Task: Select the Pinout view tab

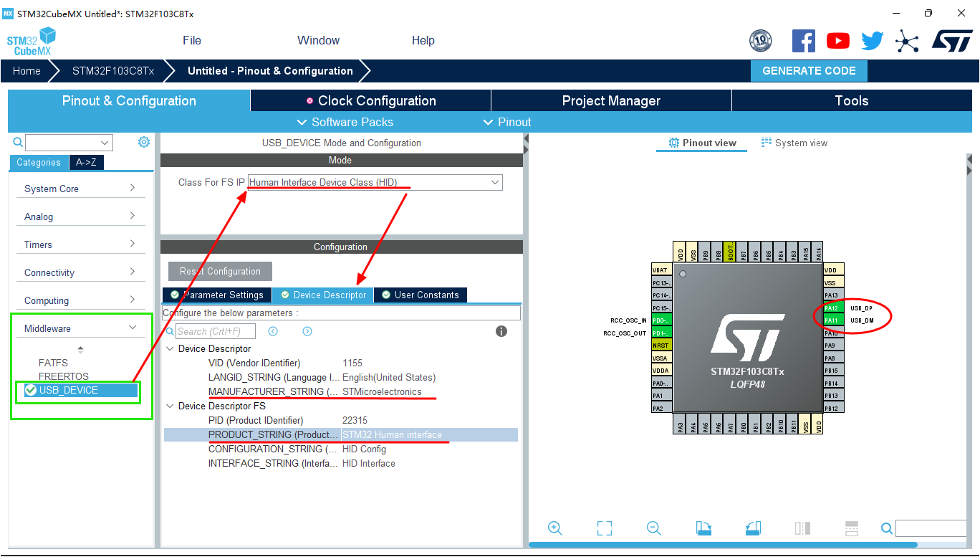Action: (702, 143)
